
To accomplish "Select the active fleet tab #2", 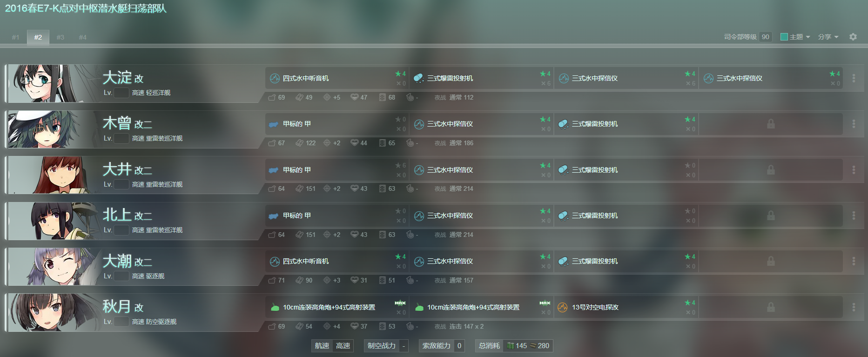I will pyautogui.click(x=38, y=37).
